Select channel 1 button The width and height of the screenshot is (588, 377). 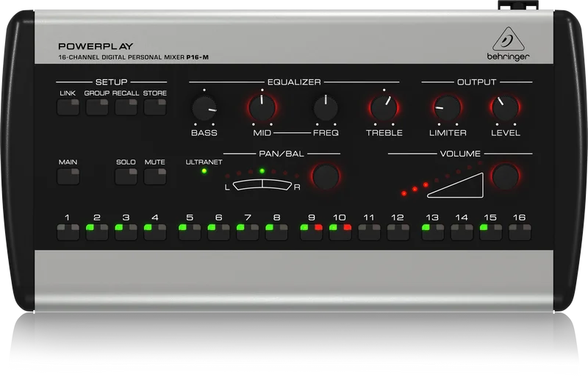(68, 231)
